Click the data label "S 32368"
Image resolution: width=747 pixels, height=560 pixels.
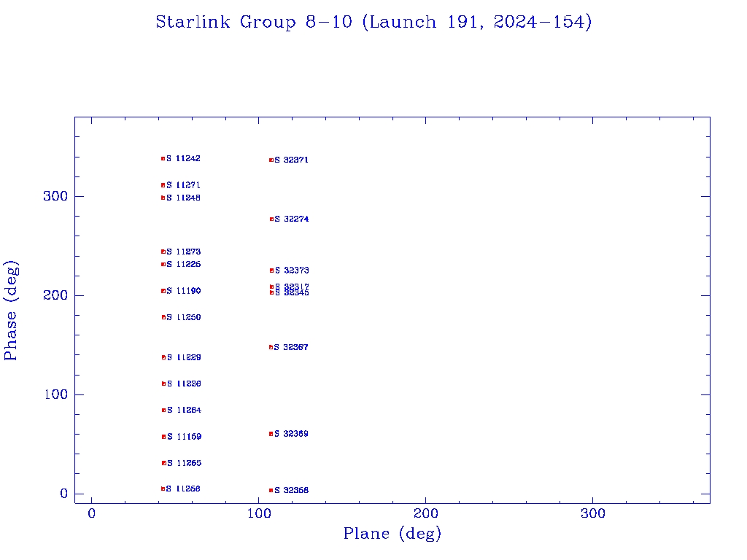pos(292,490)
